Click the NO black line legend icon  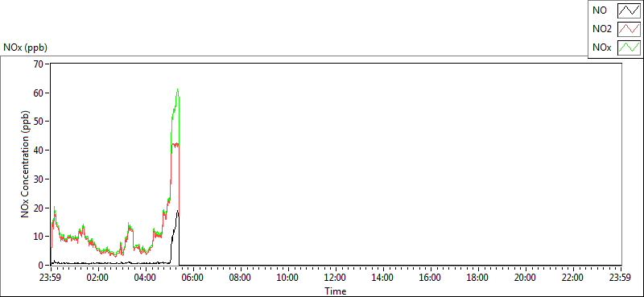(630, 10)
